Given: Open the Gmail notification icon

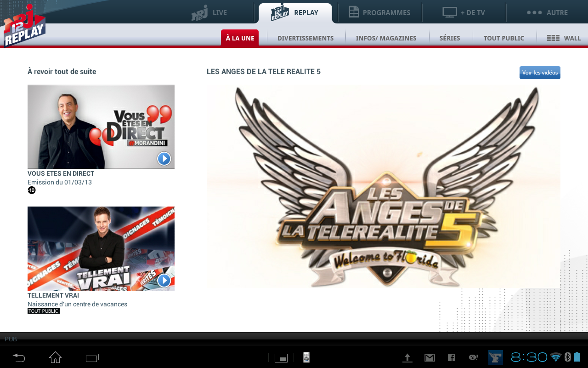Looking at the screenshot, I should click(x=430, y=357).
